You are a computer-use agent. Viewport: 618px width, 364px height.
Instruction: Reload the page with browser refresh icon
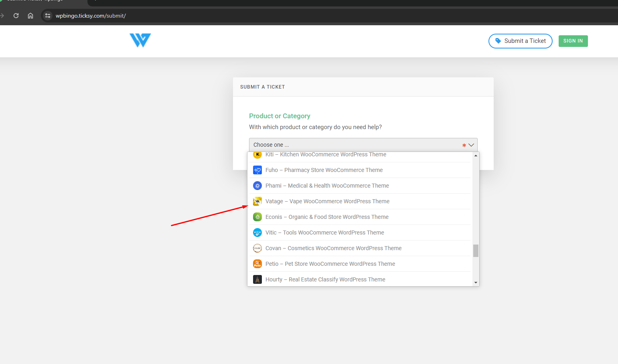point(16,16)
